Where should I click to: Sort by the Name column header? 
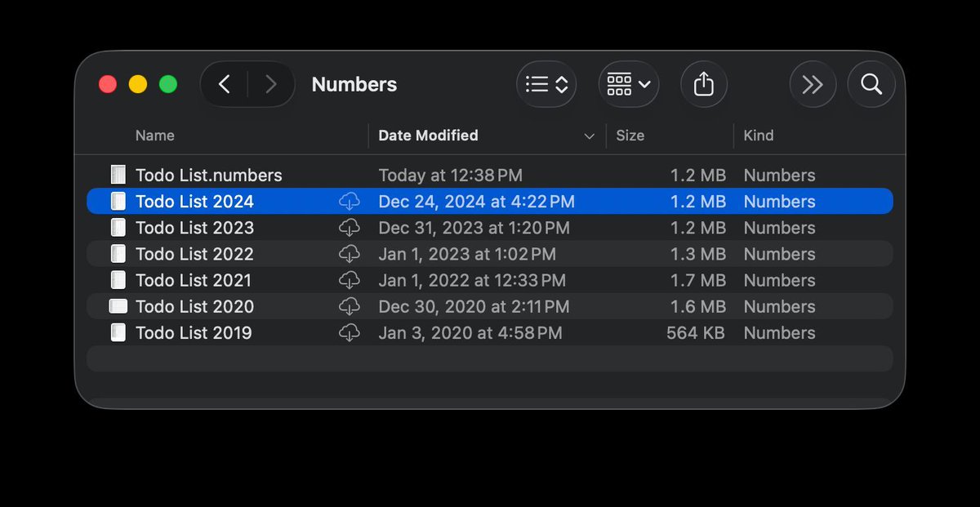[x=155, y=136]
